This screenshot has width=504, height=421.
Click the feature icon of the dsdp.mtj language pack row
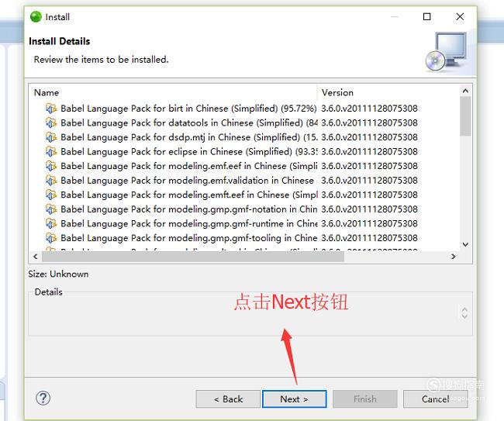tap(51, 137)
